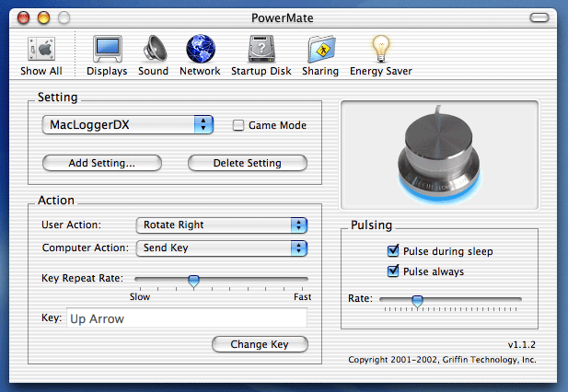This screenshot has width=568, height=392.
Task: Uncheck Pulse during sleep
Action: point(395,251)
